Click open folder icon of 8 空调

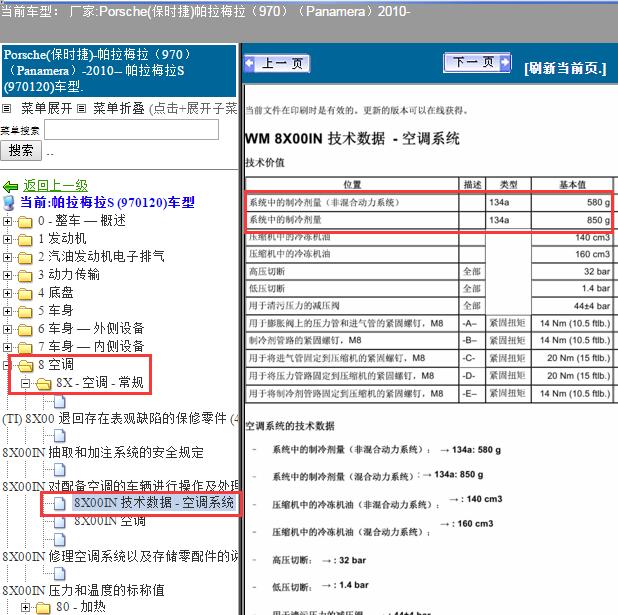click(x=26, y=366)
